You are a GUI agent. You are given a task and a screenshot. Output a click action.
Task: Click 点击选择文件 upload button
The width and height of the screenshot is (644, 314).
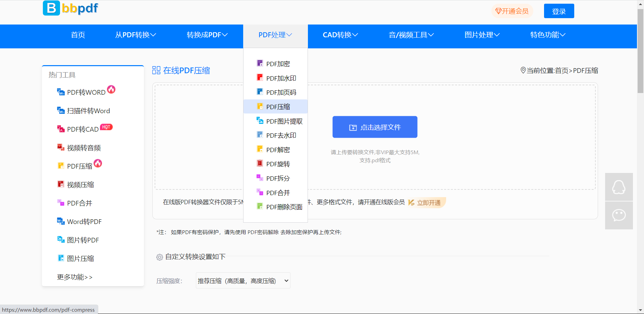click(375, 127)
